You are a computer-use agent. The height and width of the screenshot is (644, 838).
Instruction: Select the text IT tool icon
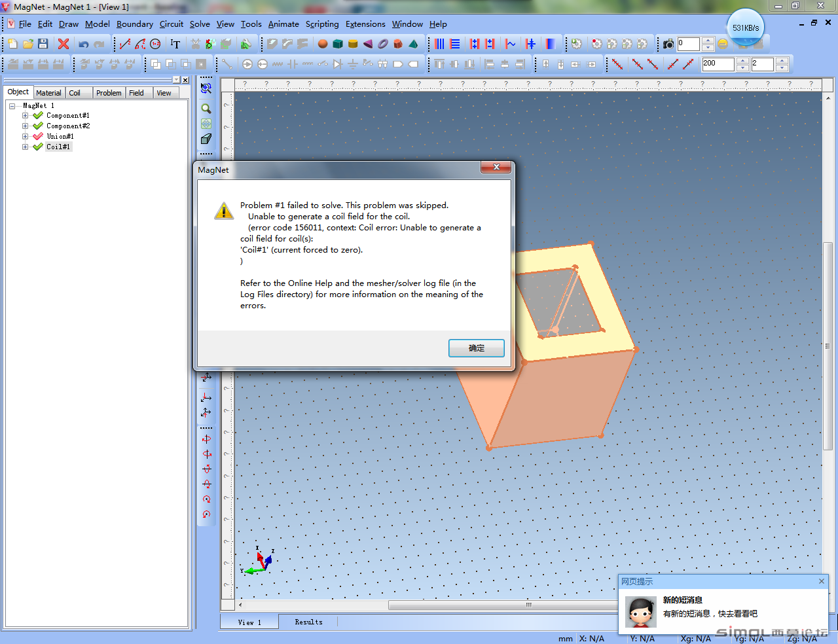coord(175,44)
